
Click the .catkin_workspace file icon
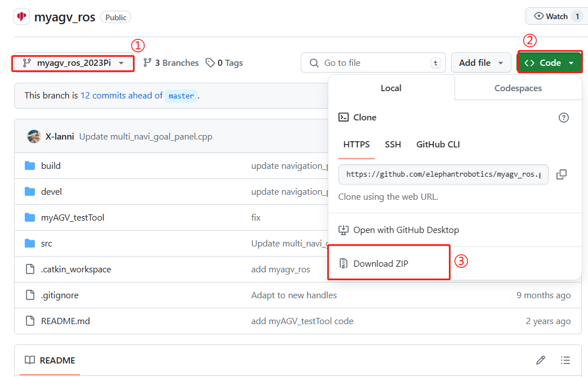[30, 269]
